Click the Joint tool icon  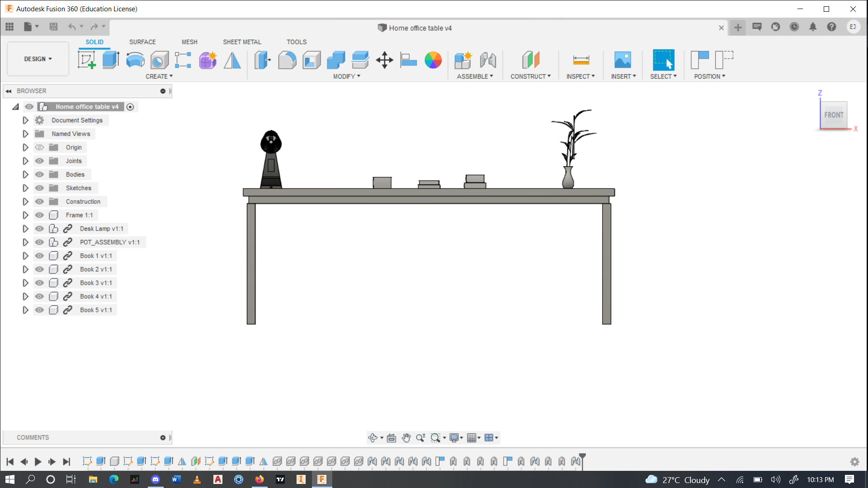tap(488, 60)
